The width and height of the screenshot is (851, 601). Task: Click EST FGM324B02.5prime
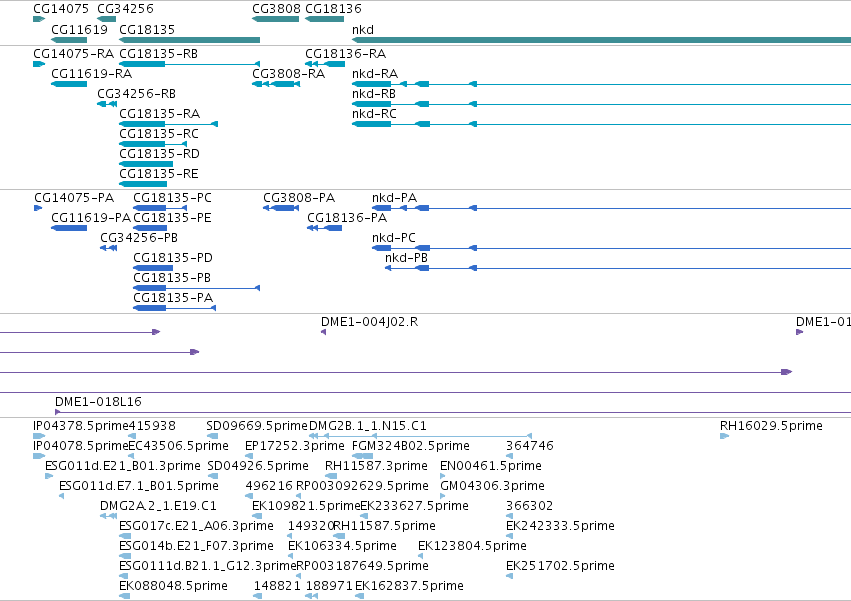(x=363, y=456)
